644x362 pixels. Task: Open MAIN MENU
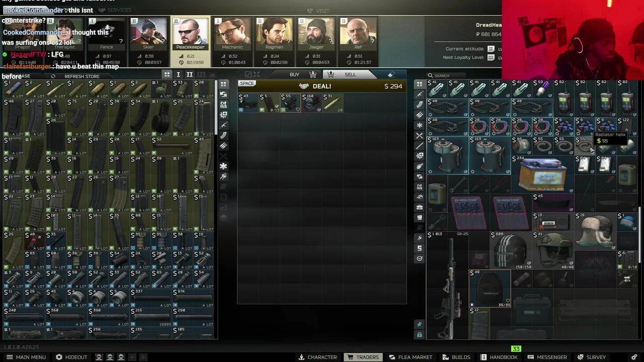coord(25,357)
